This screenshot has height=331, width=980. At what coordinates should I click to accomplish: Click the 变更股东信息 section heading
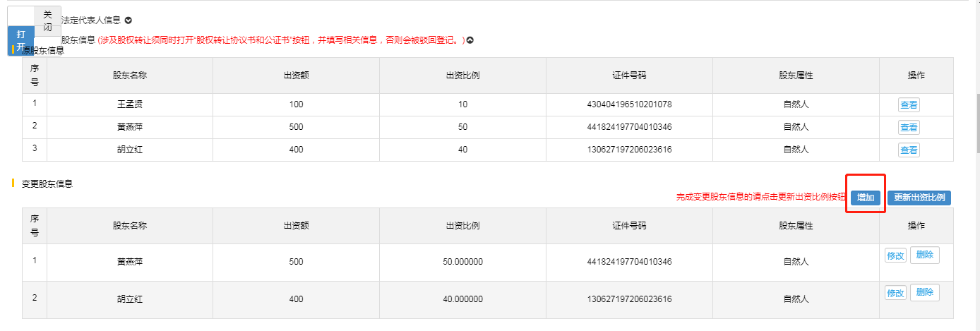coord(47,183)
